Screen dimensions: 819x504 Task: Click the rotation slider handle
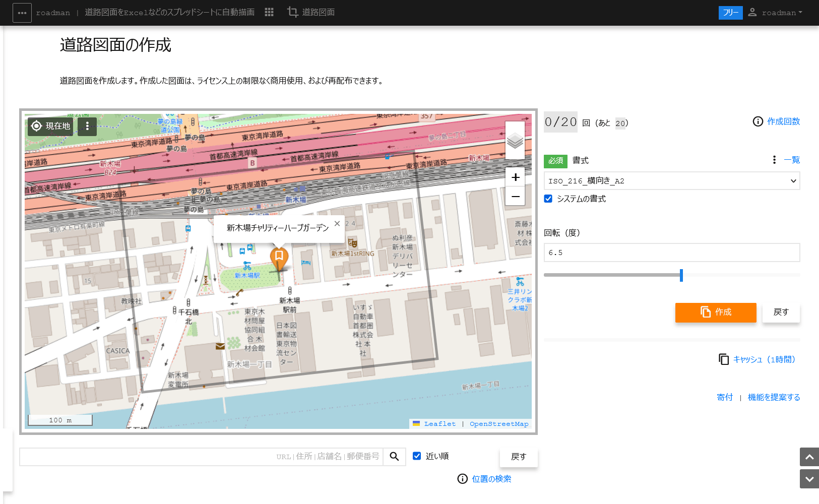click(x=681, y=275)
